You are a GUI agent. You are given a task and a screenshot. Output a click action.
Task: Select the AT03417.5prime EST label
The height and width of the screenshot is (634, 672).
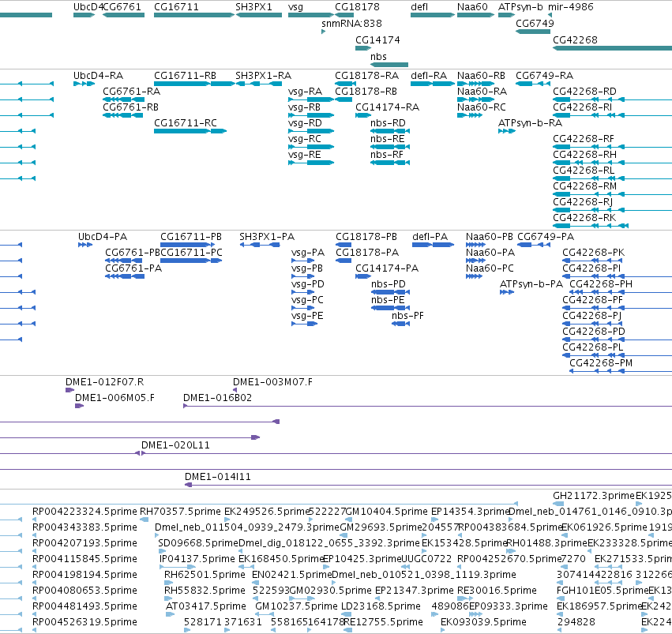tap(206, 606)
